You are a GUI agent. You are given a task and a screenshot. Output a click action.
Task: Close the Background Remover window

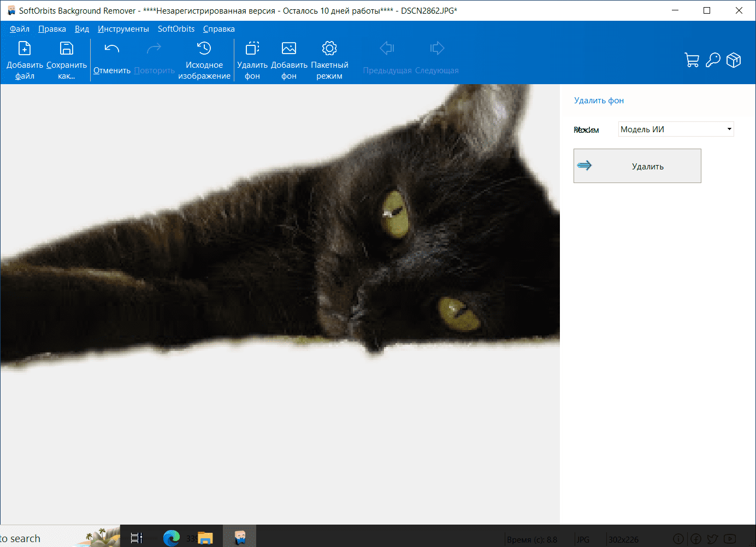coord(739,10)
